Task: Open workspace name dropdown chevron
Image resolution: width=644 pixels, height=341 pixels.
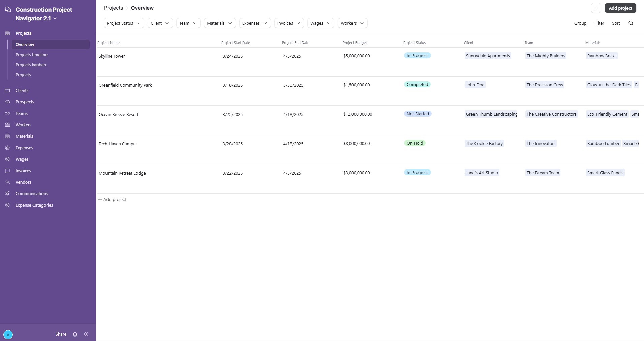Action: pos(55,18)
